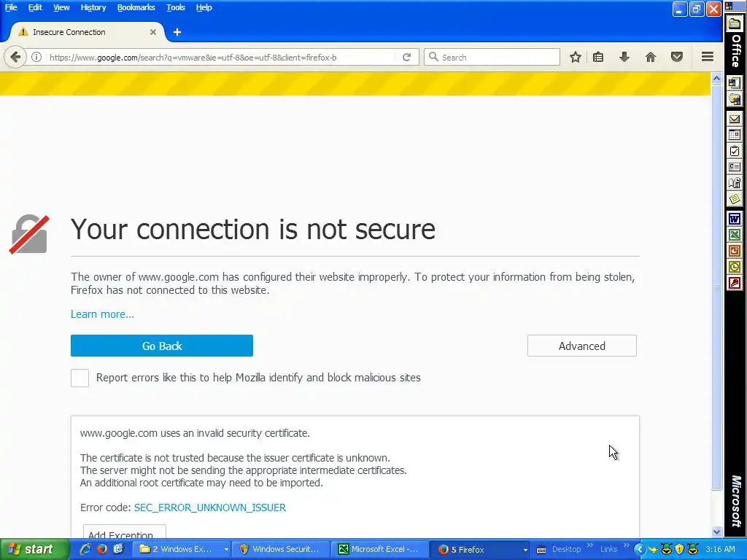The image size is (747, 560).
Task: Open the Downloads arrow icon
Action: (x=624, y=57)
